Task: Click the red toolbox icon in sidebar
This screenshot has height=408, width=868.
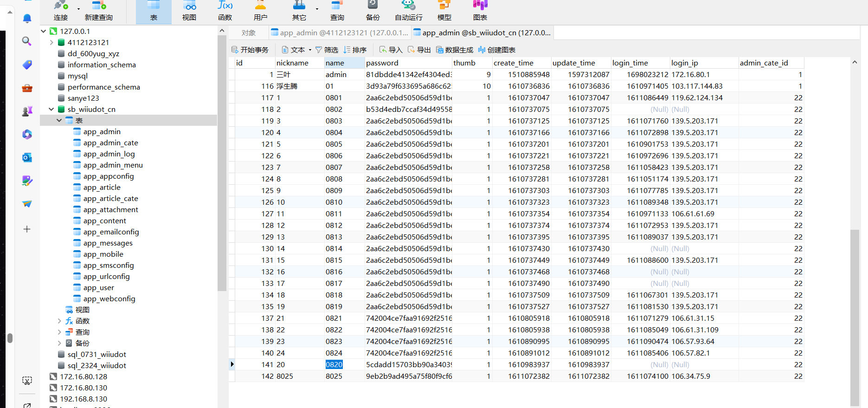Action: (27, 88)
